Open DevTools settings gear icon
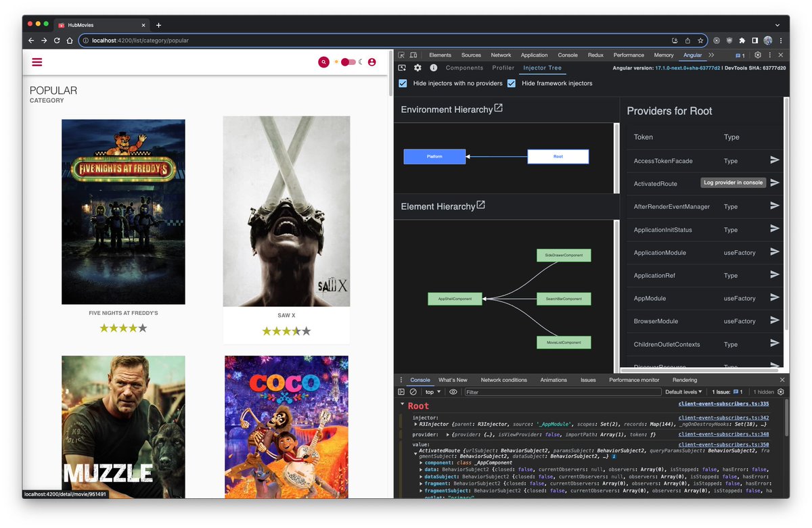The width and height of the screenshot is (812, 528). click(758, 55)
